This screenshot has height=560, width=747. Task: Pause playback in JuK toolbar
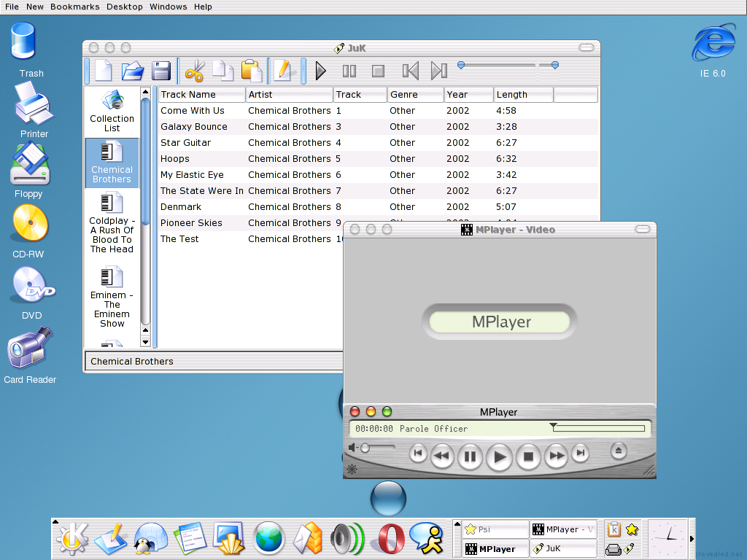tap(349, 71)
